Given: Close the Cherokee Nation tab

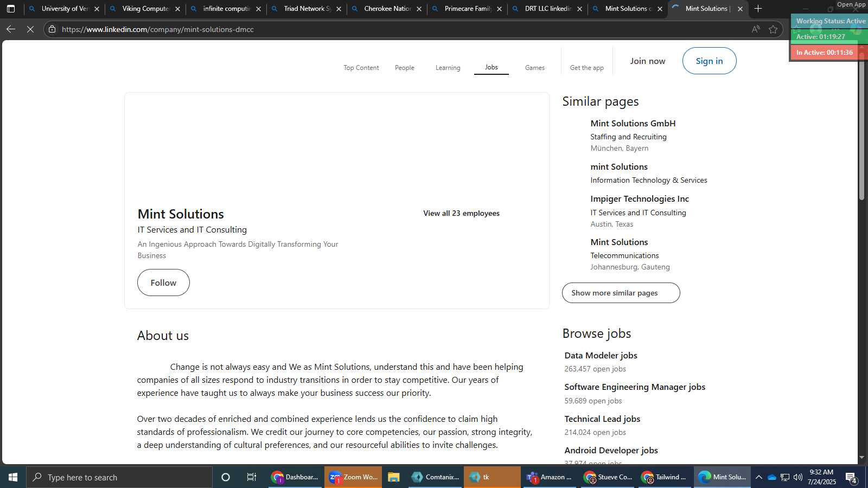Looking at the screenshot, I should (x=419, y=9).
